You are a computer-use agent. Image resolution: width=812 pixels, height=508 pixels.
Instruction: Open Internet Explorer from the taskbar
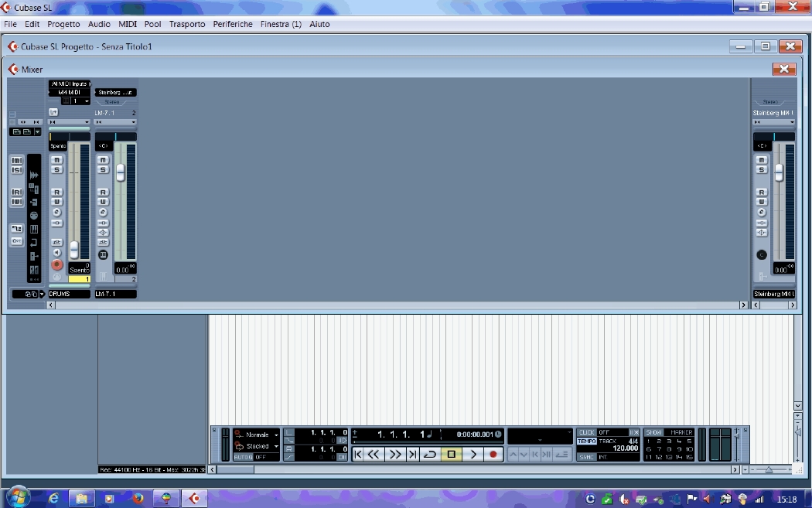[x=53, y=498]
